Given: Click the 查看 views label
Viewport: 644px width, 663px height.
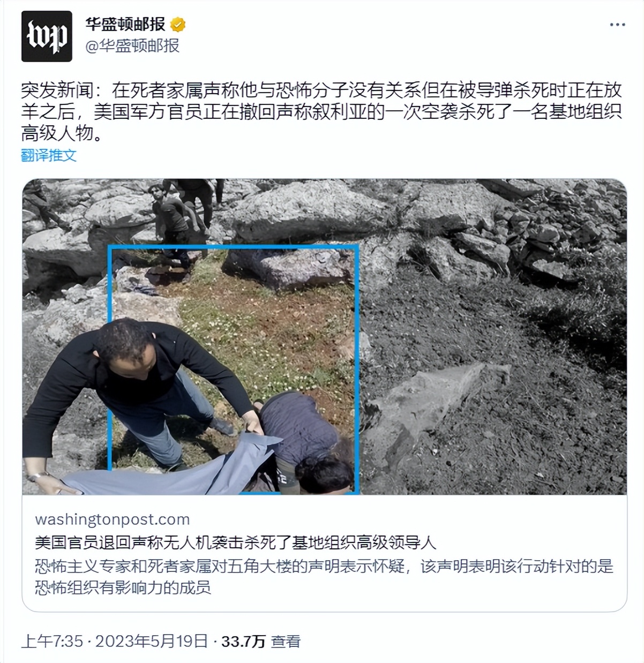Looking at the screenshot, I should (286, 641).
